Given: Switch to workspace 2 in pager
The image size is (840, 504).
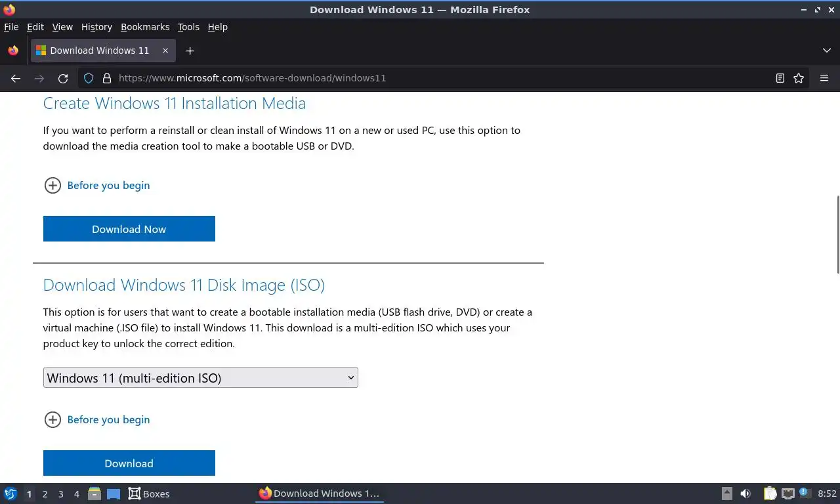Looking at the screenshot, I should tap(45, 494).
